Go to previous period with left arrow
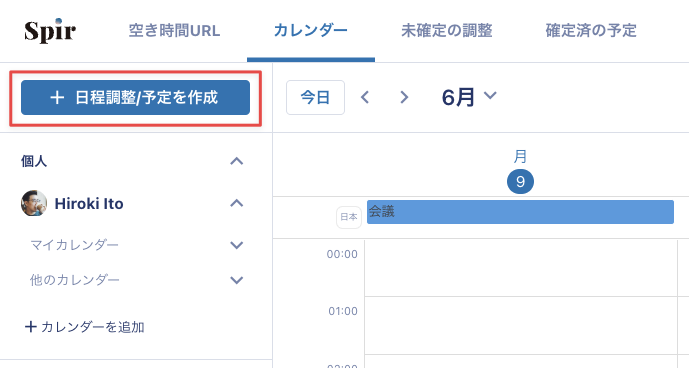Viewport: 689px width, 368px height. 365,97
